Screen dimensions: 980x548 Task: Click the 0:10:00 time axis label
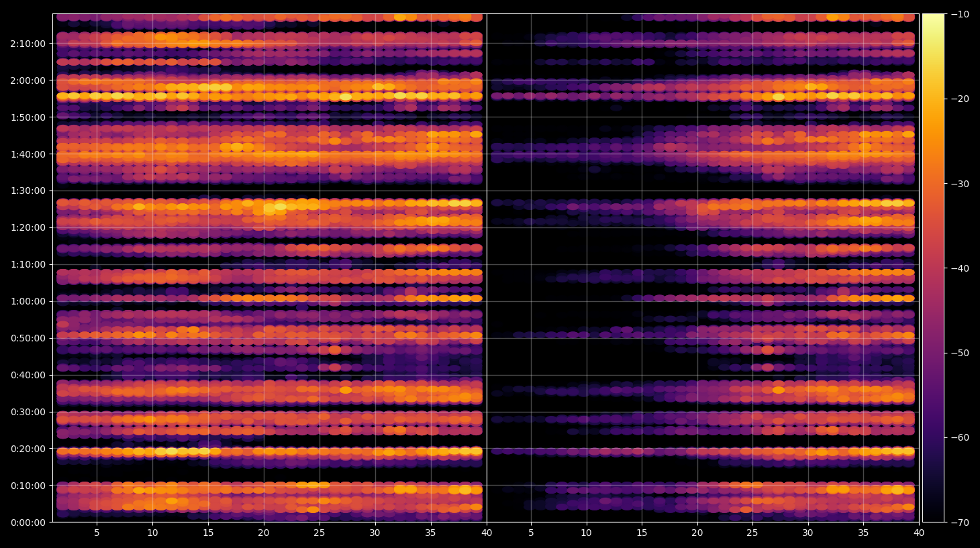coord(28,486)
